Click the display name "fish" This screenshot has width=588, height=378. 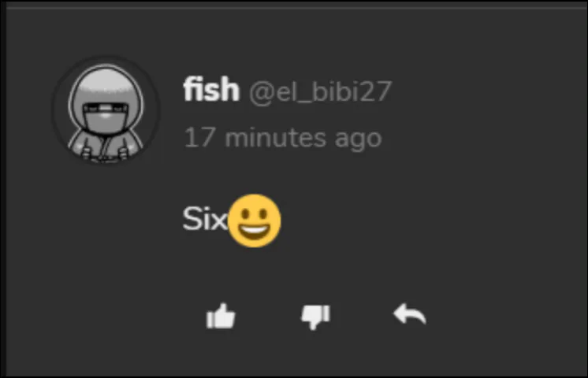[x=211, y=89]
